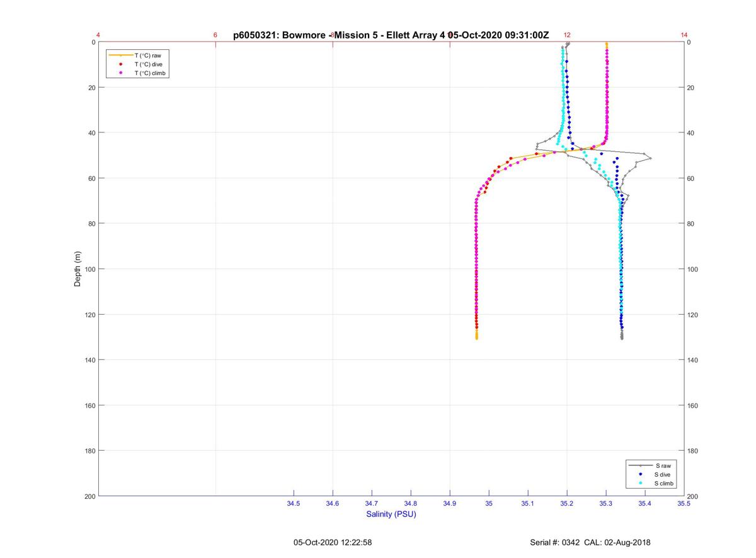Click red temperature tick label 12

coord(567,35)
